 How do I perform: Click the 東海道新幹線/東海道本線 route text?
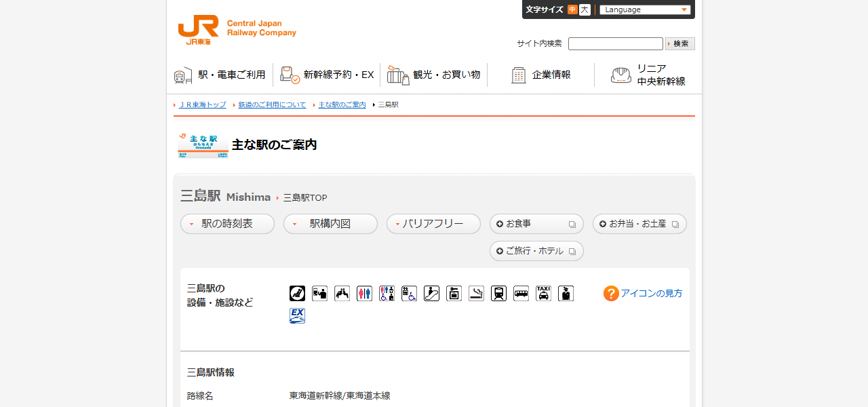(x=340, y=395)
